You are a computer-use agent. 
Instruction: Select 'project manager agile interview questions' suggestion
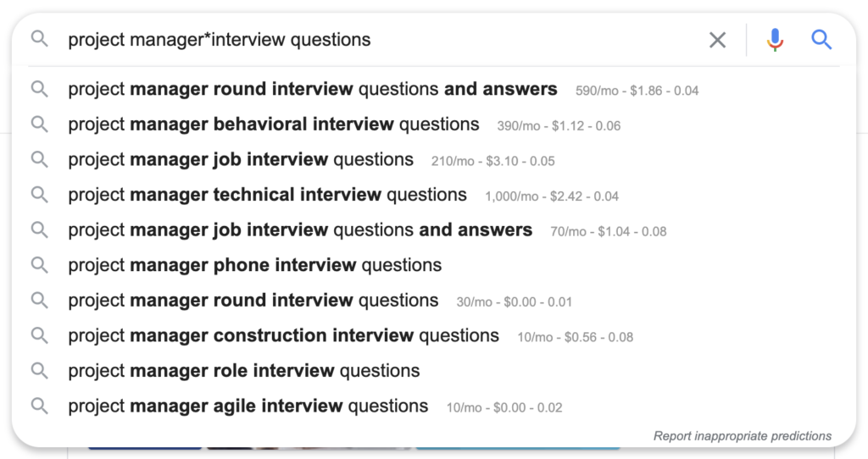point(248,406)
